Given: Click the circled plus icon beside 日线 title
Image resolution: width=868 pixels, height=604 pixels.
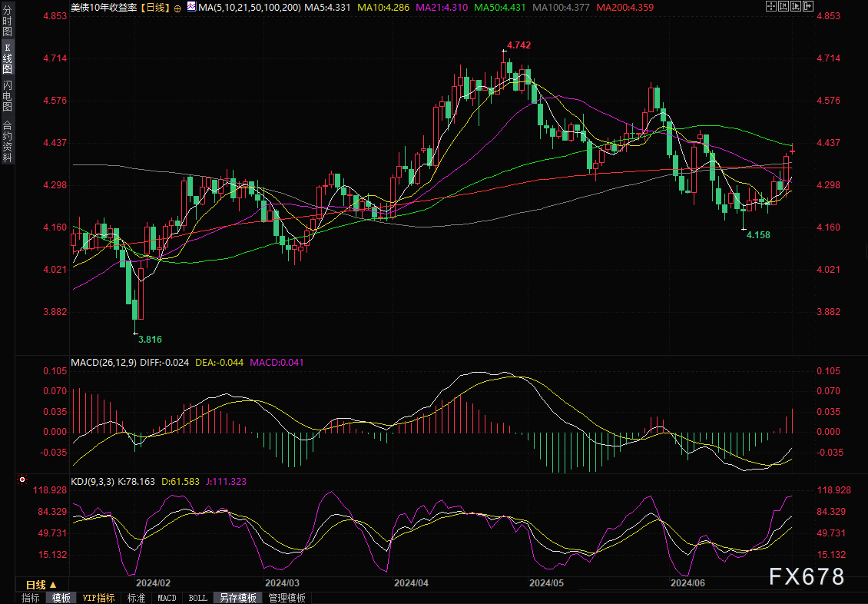Looking at the screenshot, I should (178, 8).
